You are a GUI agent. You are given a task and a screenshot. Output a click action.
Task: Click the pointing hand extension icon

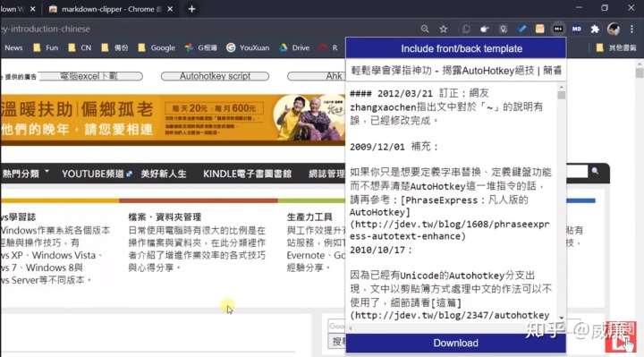tap(485, 29)
